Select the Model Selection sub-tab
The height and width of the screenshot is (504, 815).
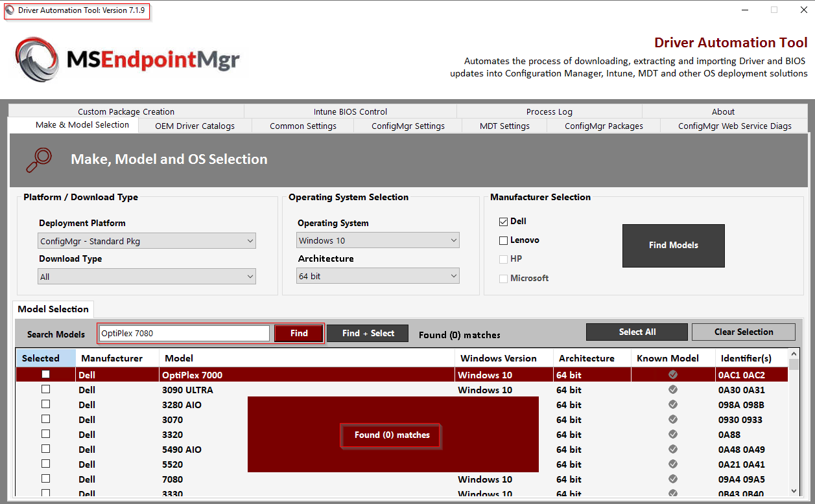pyautogui.click(x=53, y=309)
